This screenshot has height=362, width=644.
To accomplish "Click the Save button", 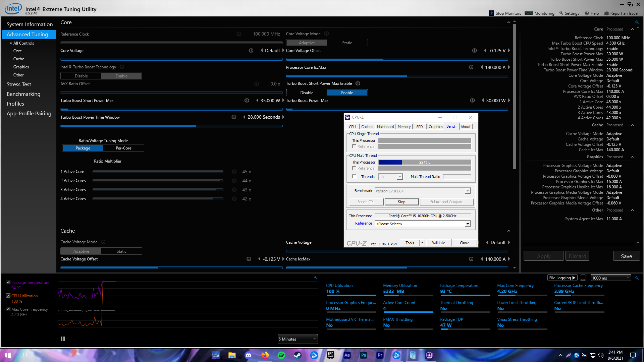I will pyautogui.click(x=626, y=256).
